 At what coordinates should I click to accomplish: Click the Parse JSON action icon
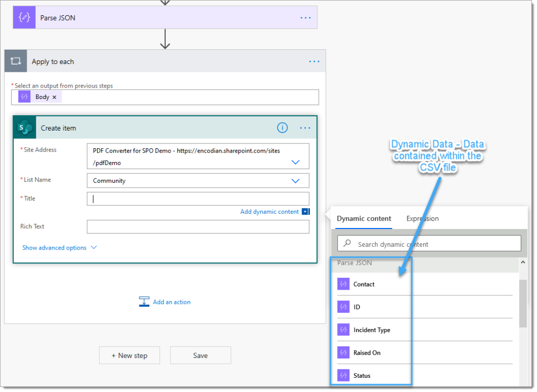[24, 17]
